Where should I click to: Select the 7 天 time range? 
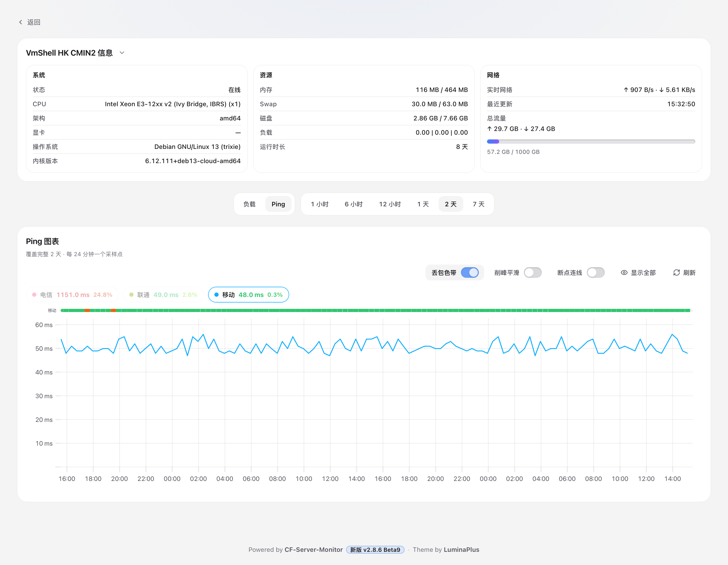coord(478,204)
